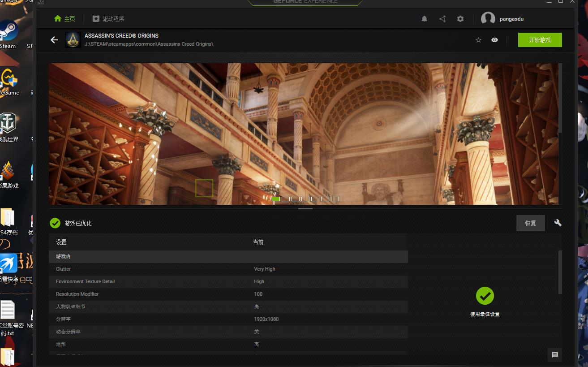
Task: Open the 账号密码.txt text file icon
Action: point(8,318)
